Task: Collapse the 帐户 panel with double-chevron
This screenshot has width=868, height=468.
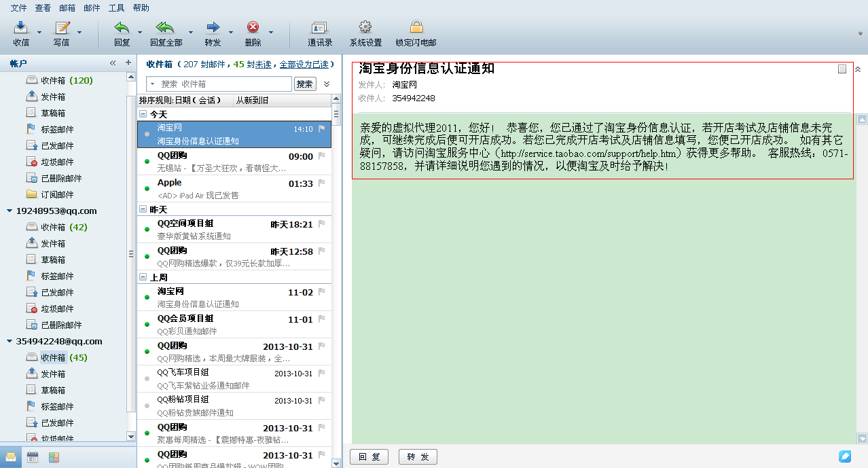Action: [x=113, y=63]
